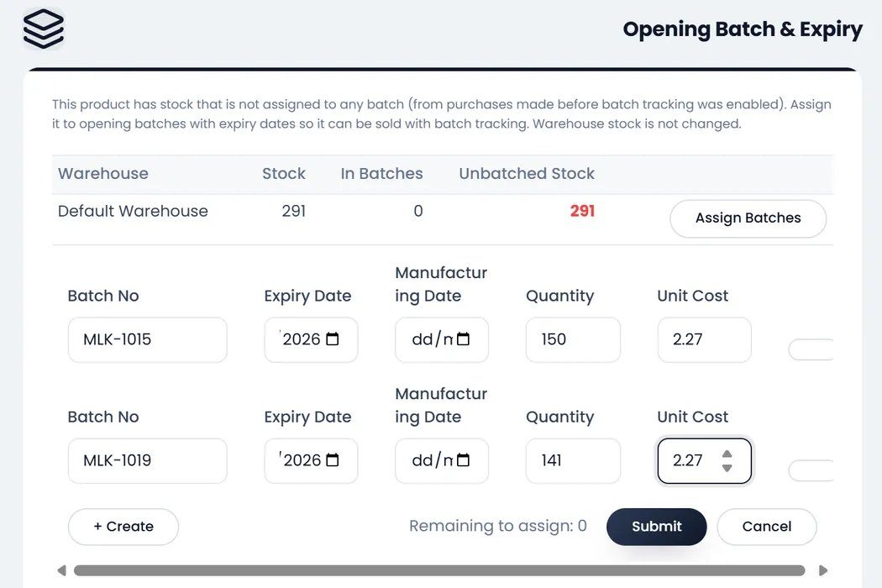Cancel the batch assignment form
The height and width of the screenshot is (588, 882).
pos(767,527)
